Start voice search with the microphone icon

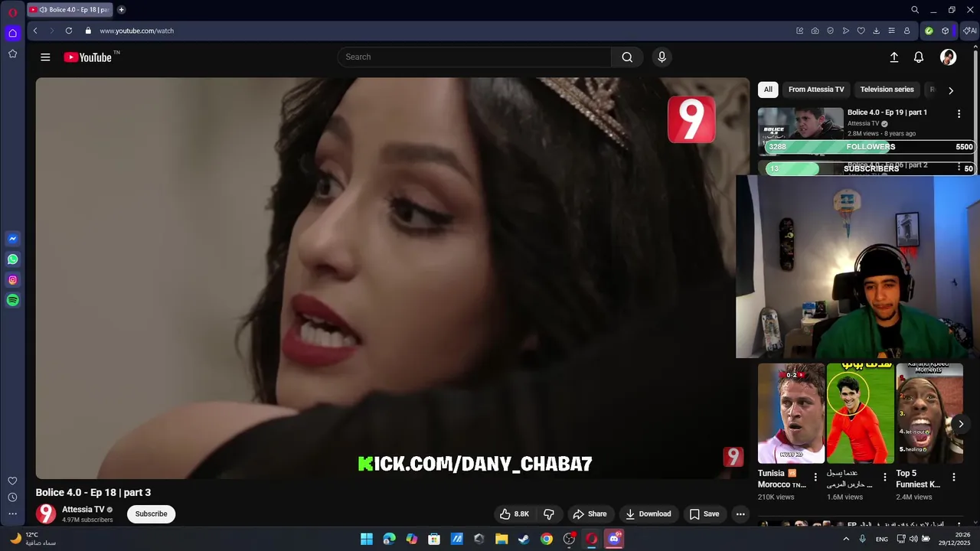[x=662, y=57]
